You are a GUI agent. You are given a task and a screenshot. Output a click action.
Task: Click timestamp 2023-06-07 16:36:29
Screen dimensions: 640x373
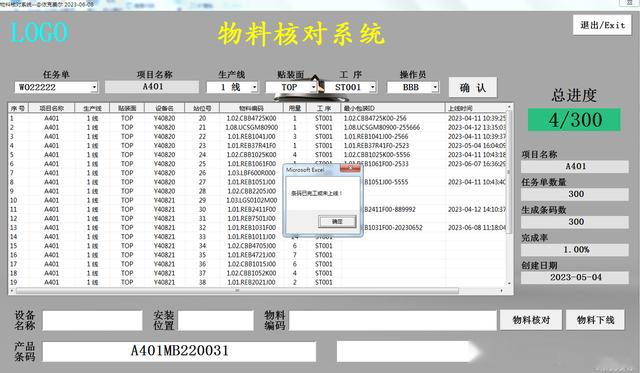(477, 164)
